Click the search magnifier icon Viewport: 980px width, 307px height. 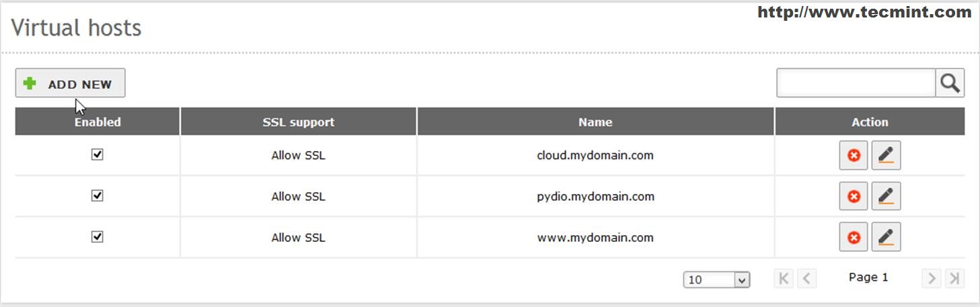(950, 83)
